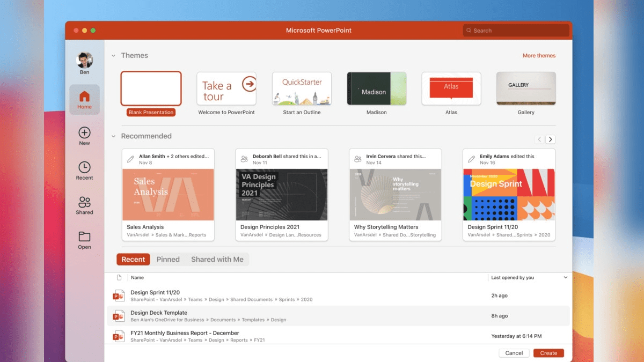Screen dimensions: 644x362
Task: Select the Madison theme thumbnail
Action: pyautogui.click(x=376, y=88)
